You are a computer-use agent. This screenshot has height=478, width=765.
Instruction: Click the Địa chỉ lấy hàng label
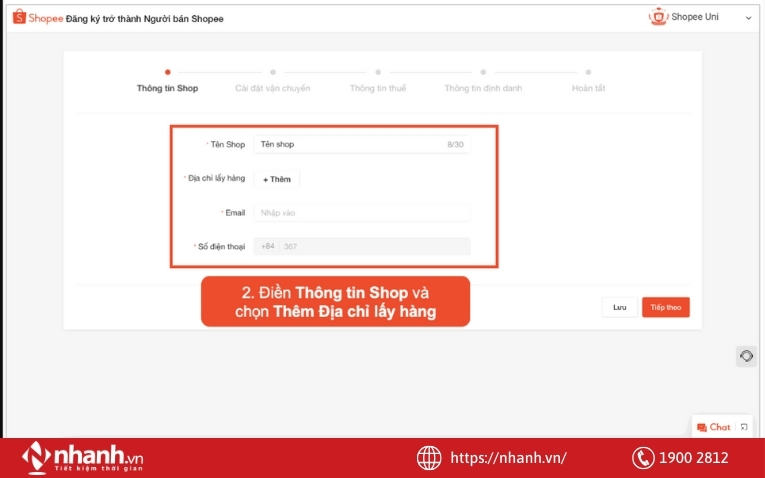click(216, 178)
